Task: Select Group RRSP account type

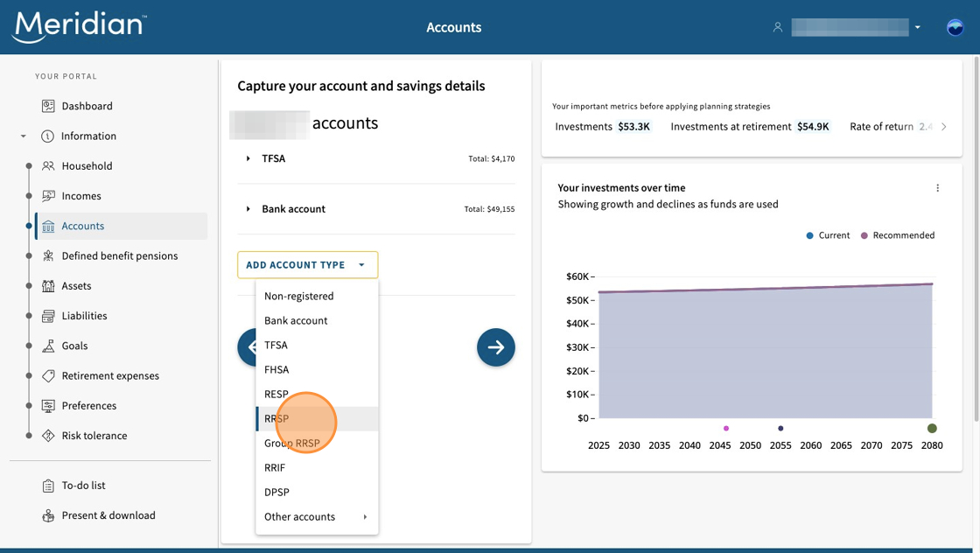Action: [x=317, y=443]
